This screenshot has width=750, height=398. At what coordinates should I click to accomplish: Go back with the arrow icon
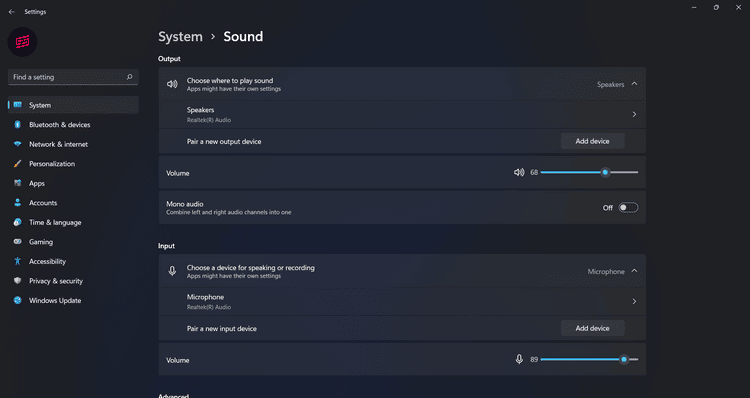click(x=11, y=11)
